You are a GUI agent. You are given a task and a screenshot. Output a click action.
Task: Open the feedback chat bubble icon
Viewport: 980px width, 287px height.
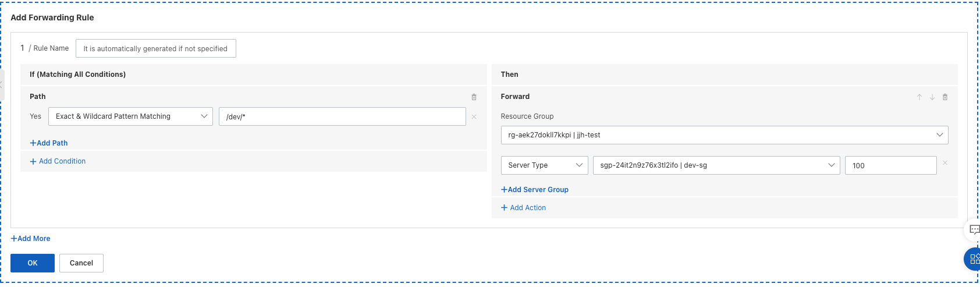point(974,229)
